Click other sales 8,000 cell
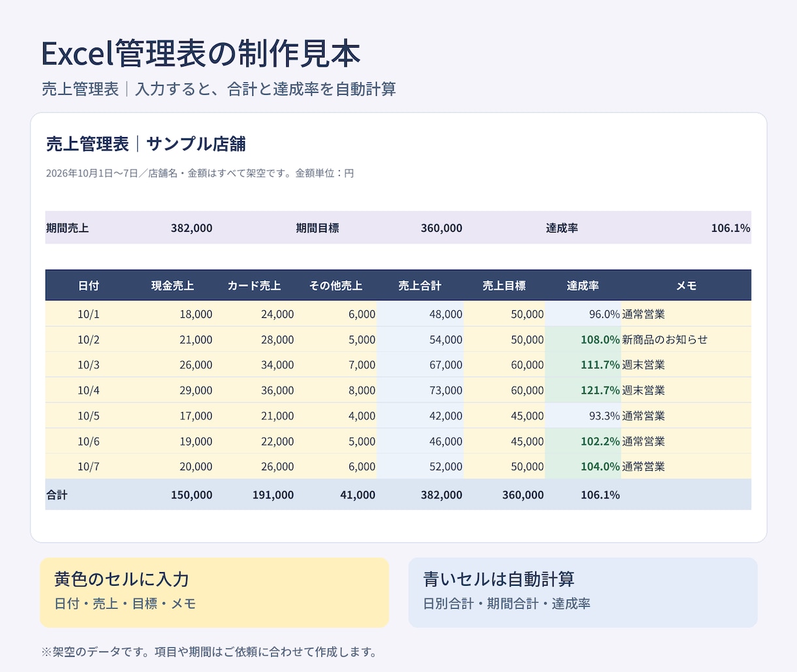The height and width of the screenshot is (672, 797). (x=336, y=391)
